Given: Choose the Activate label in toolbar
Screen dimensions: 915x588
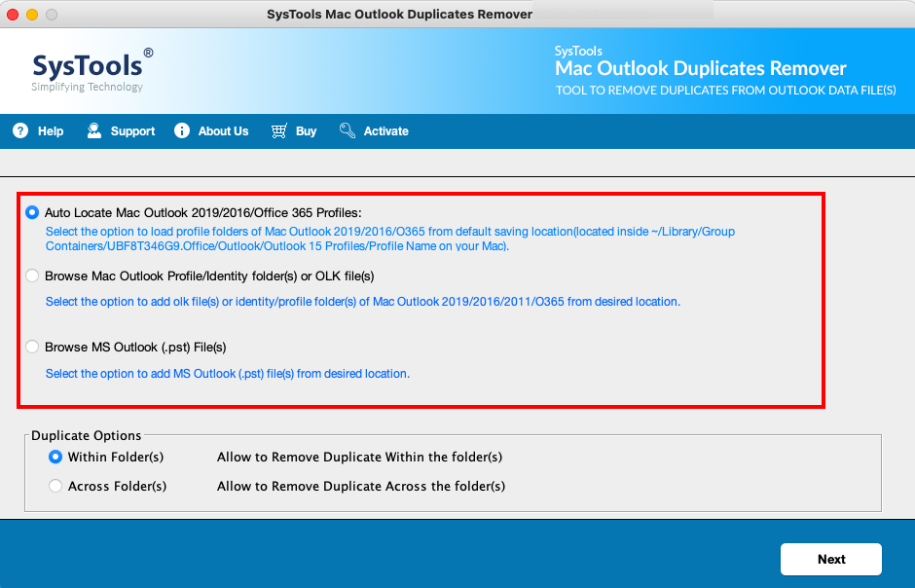Looking at the screenshot, I should point(386,131).
